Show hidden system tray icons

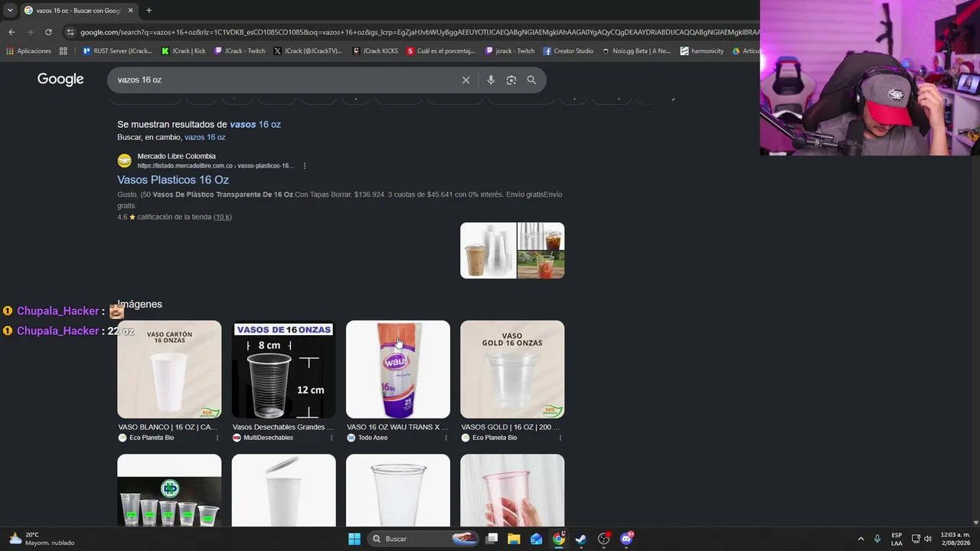point(861,539)
